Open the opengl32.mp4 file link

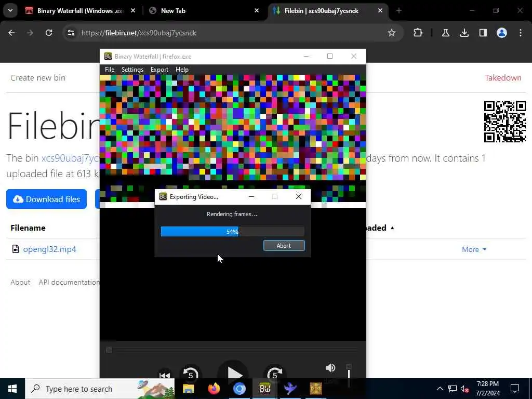click(49, 249)
